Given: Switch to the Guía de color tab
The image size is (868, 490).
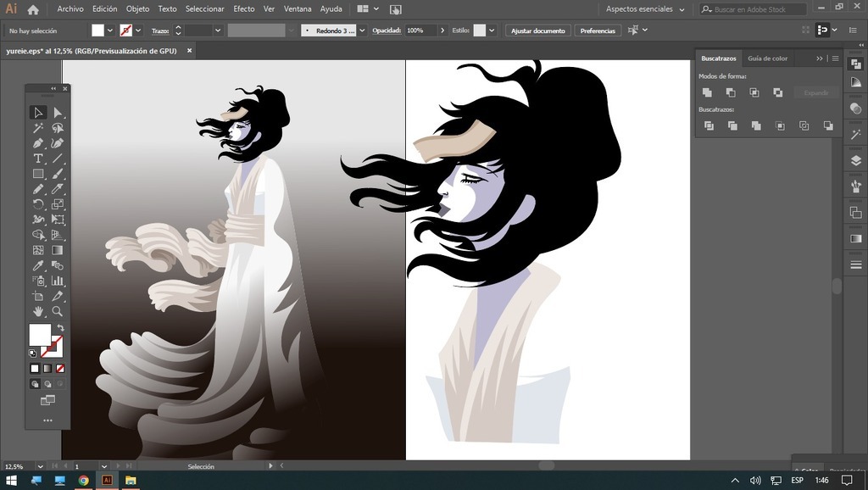Looking at the screenshot, I should 767,58.
